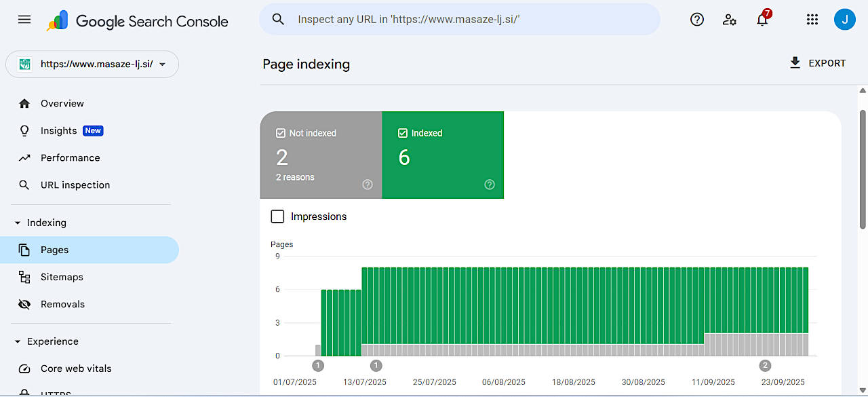Screen dimensions: 868x397
Task: Click the EXPORT button
Action: point(817,63)
